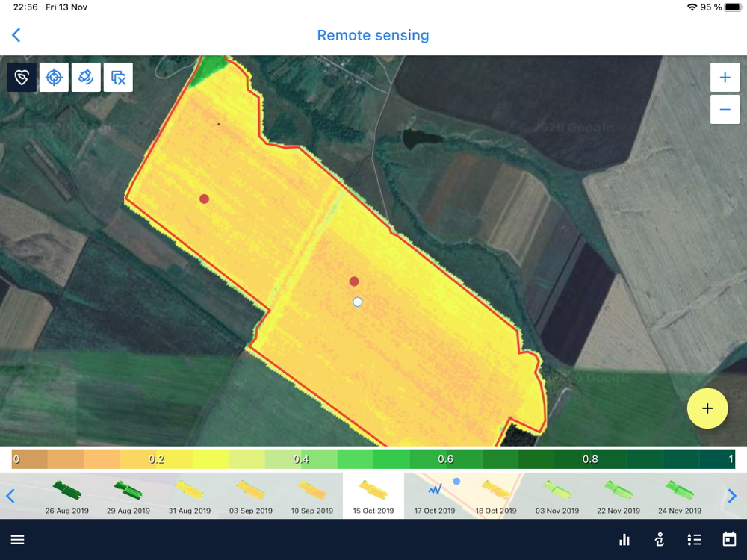The image size is (747, 560).
Task: Tap the clear selection layers icon
Action: [x=118, y=77]
